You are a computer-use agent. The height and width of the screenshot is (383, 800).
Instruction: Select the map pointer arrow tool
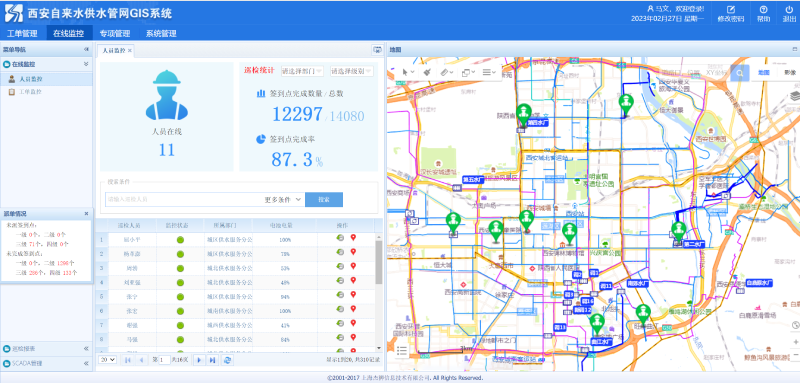406,72
